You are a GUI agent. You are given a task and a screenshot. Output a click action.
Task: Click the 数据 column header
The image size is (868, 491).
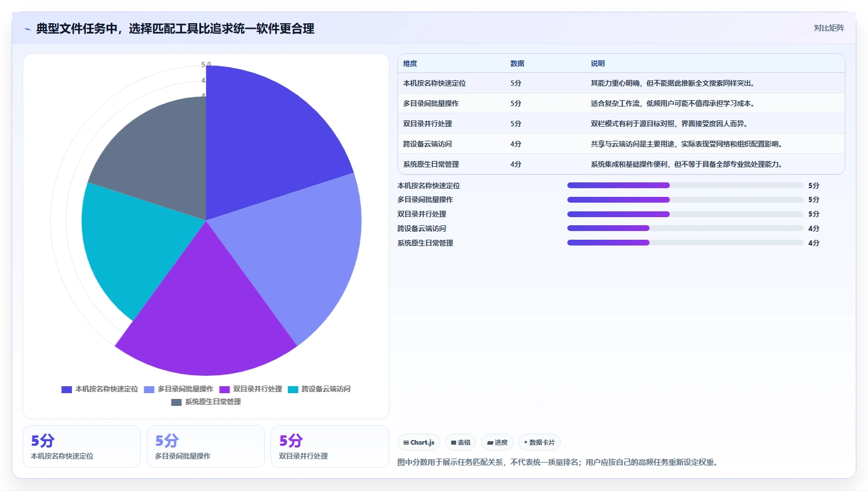pyautogui.click(x=517, y=64)
